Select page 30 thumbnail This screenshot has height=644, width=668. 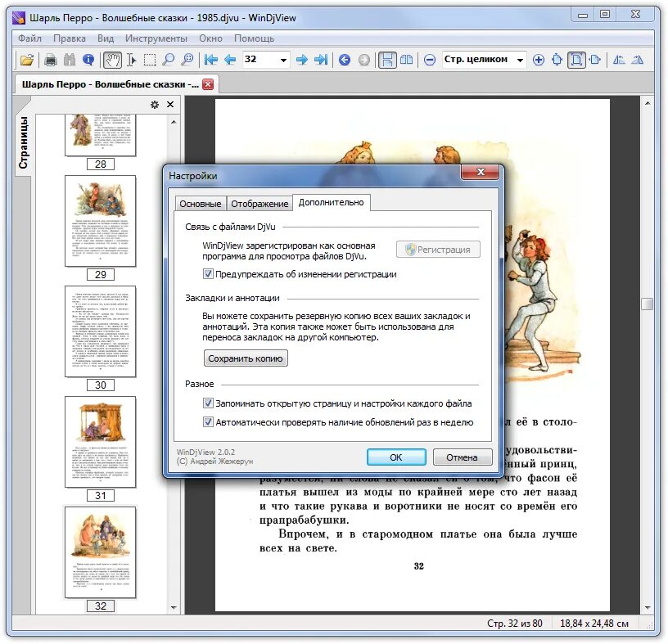[x=100, y=331]
